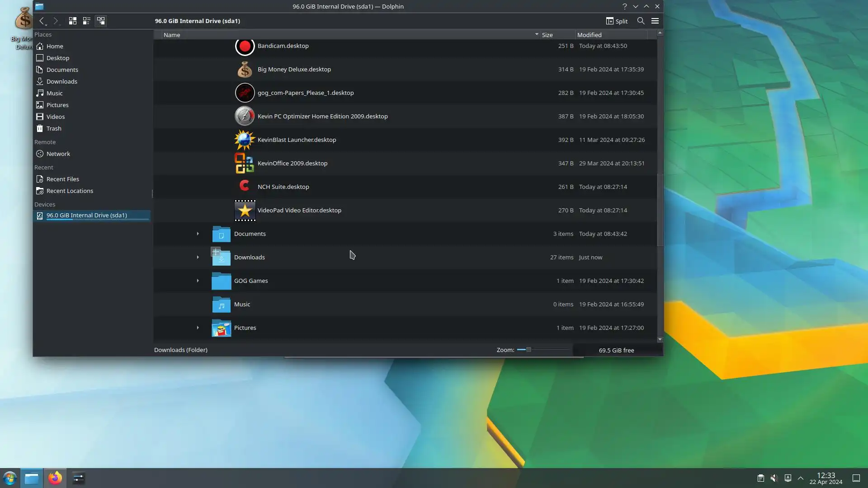Expand the Pictures folder arrow

point(198,328)
